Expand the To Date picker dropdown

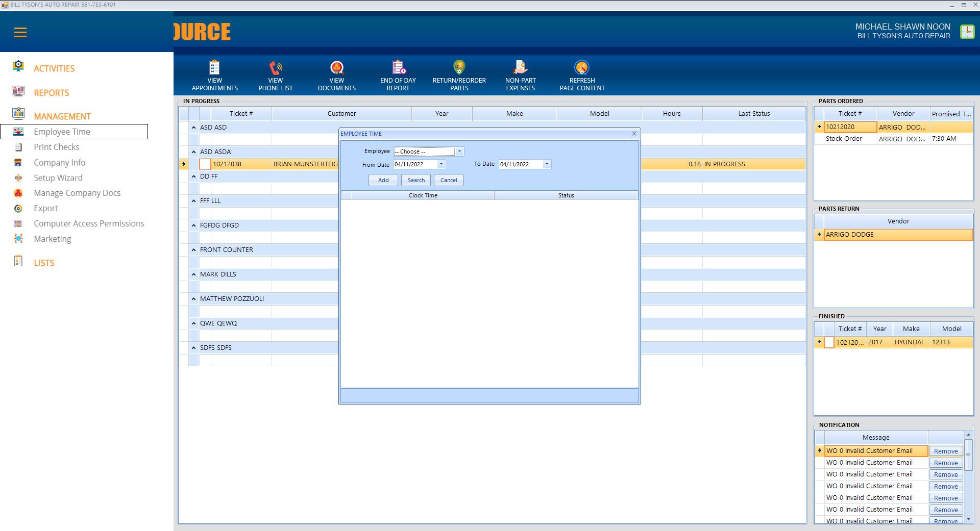point(547,164)
